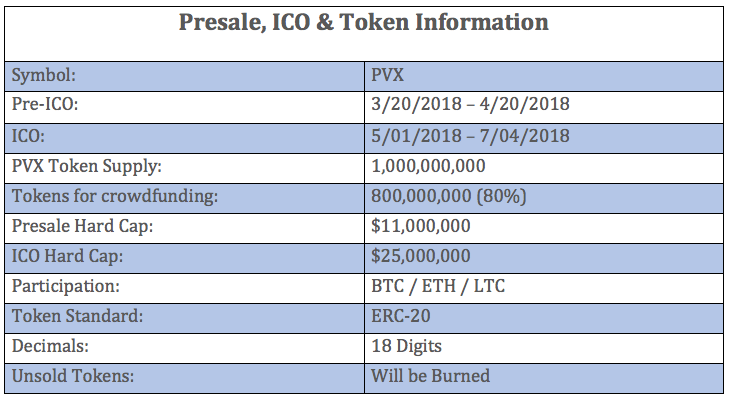This screenshot has width=730, height=400.
Task: Select the 'Decimals:' label cell
Action: pos(48,347)
